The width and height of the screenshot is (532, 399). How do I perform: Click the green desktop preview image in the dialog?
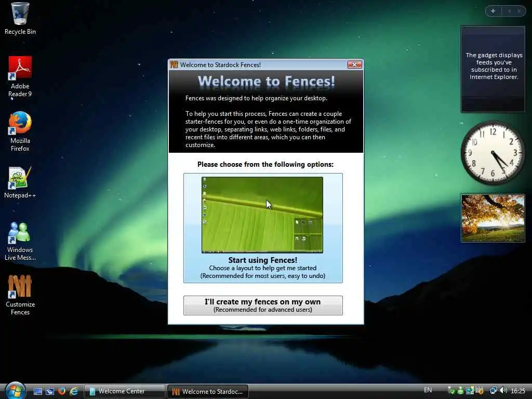262,215
